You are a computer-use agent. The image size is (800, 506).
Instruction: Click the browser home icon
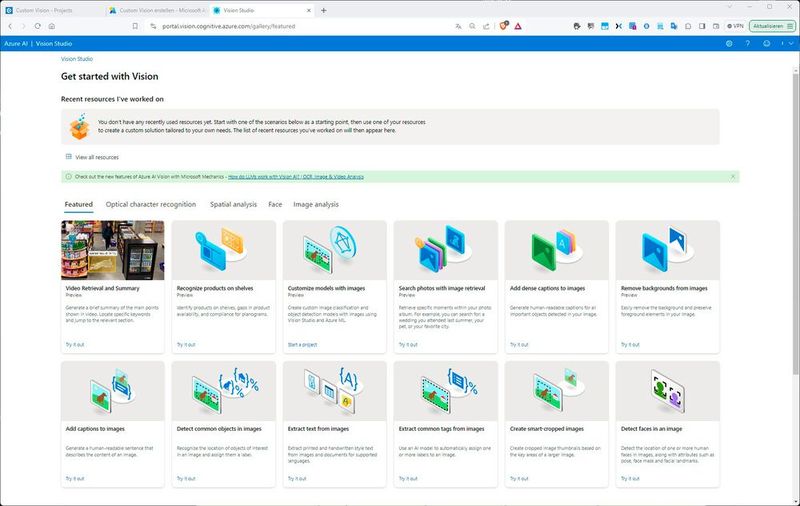[52, 26]
